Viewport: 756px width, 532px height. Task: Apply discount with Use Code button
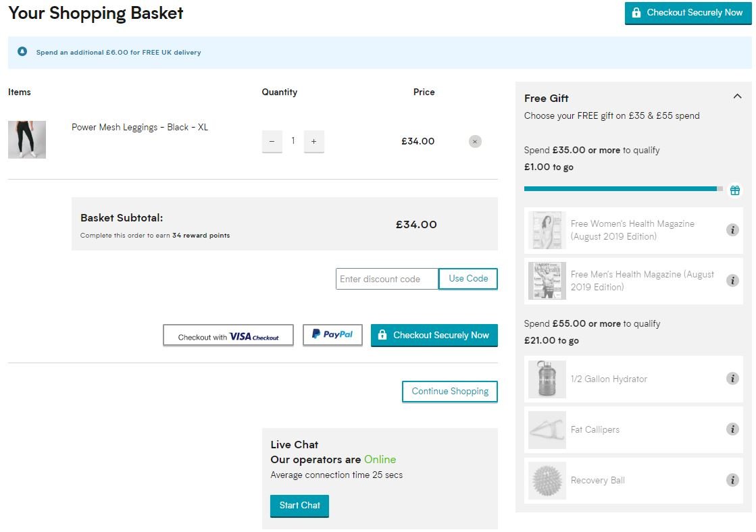coord(468,279)
